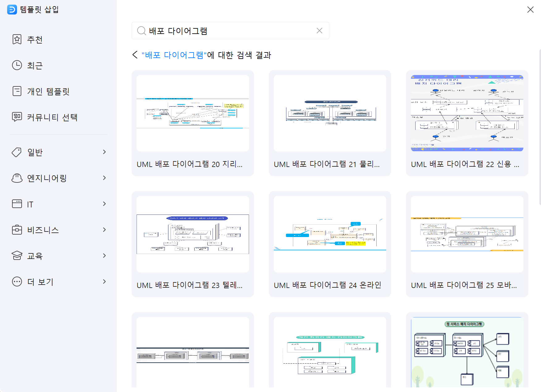
Task: Open UML 배포 다이어그램 20 thumbnail
Action: coord(193,113)
